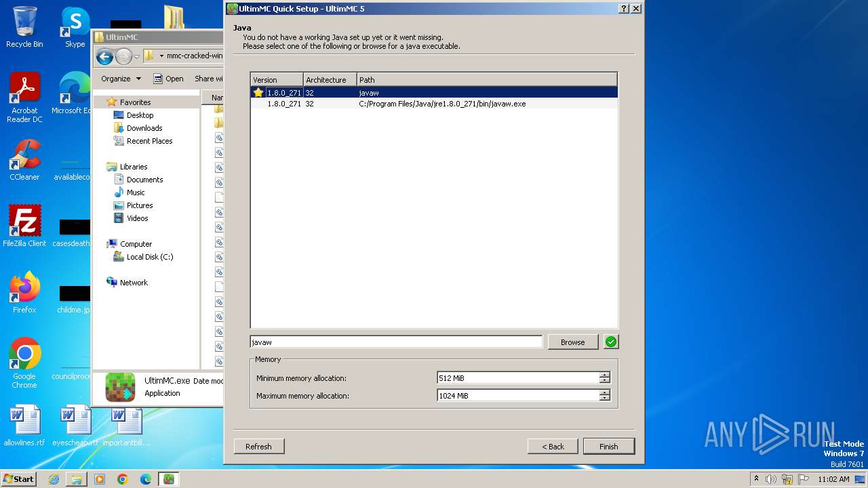Open Google Chrome desktop shortcut
The width and height of the screenshot is (868, 488).
[24, 363]
